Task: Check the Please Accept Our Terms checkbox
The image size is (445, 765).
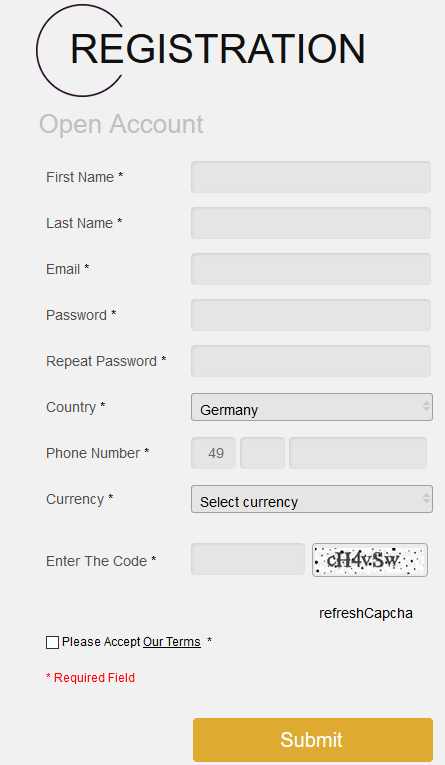Action: 52,643
